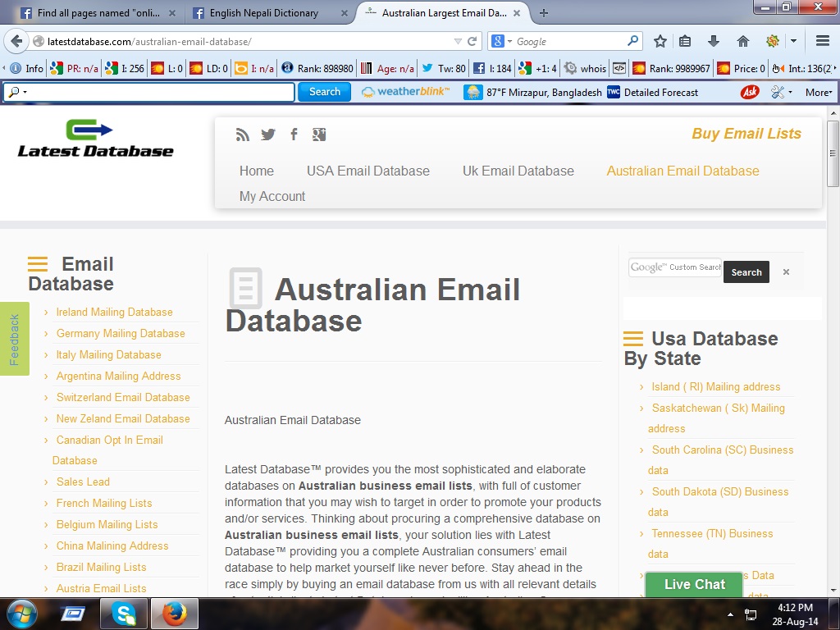
Task: Expand the More toolbar dropdown
Action: point(819,92)
